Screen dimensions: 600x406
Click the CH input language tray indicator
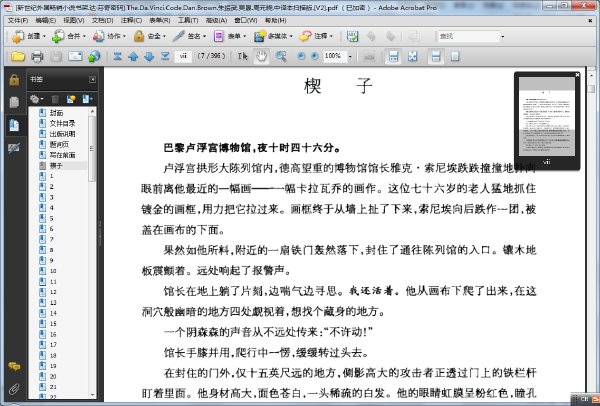click(x=584, y=399)
